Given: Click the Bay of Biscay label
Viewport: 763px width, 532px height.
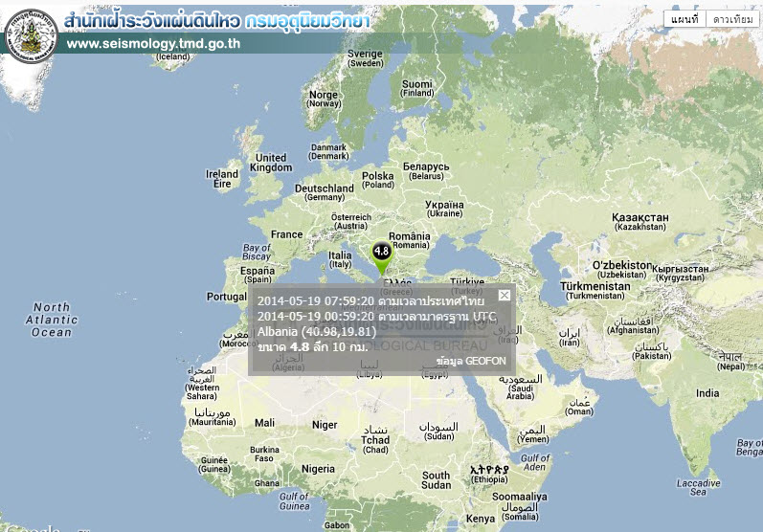Looking at the screenshot, I should 257,253.
